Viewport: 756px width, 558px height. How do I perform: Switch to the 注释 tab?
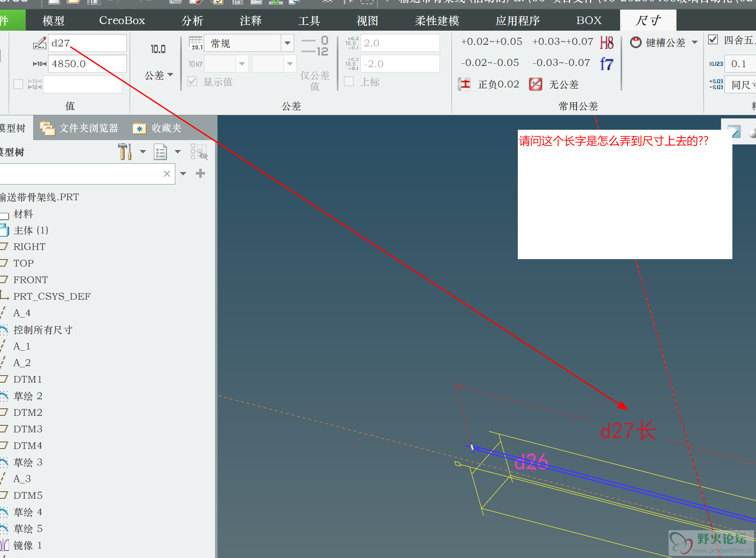point(251,20)
